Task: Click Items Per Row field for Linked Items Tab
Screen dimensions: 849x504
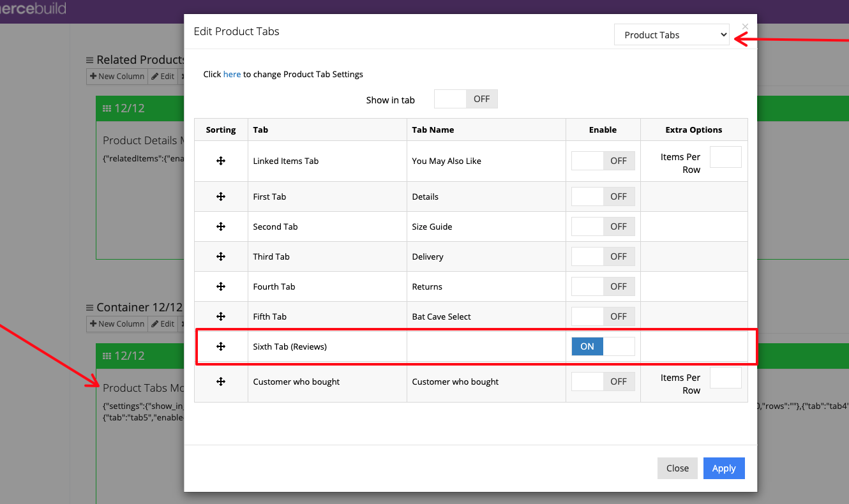Action: (x=726, y=156)
